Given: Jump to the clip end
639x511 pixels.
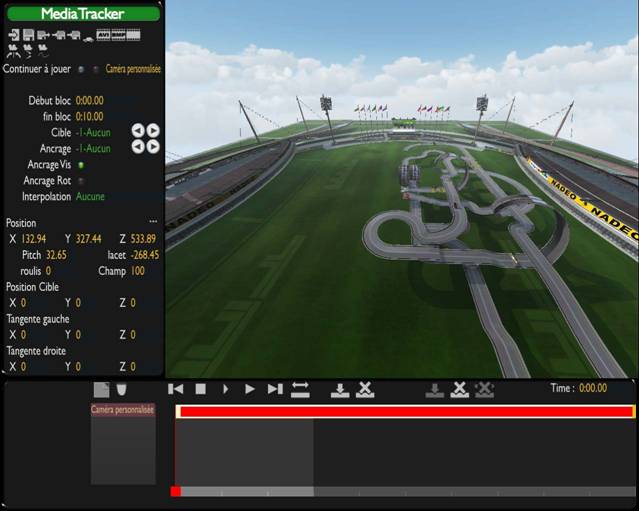Looking at the screenshot, I should [x=275, y=389].
